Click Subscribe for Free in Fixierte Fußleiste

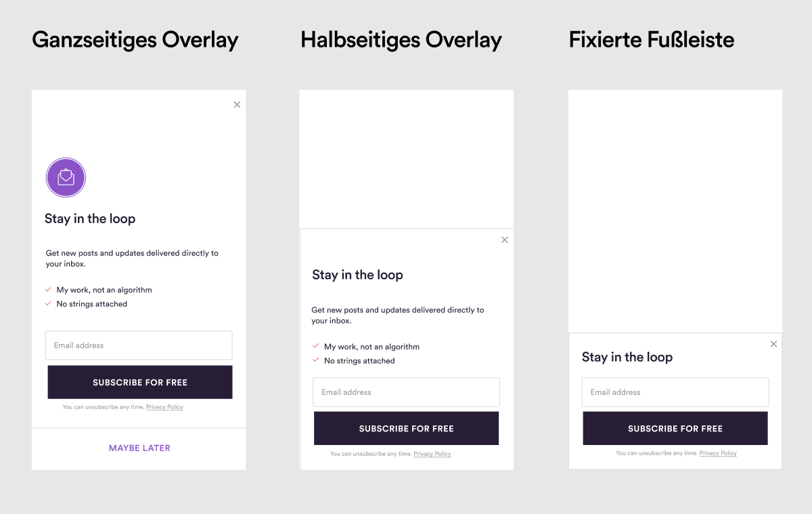coord(675,428)
